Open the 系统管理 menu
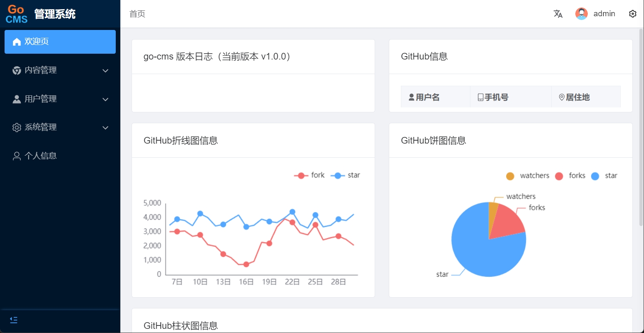The width and height of the screenshot is (644, 333). pos(60,127)
